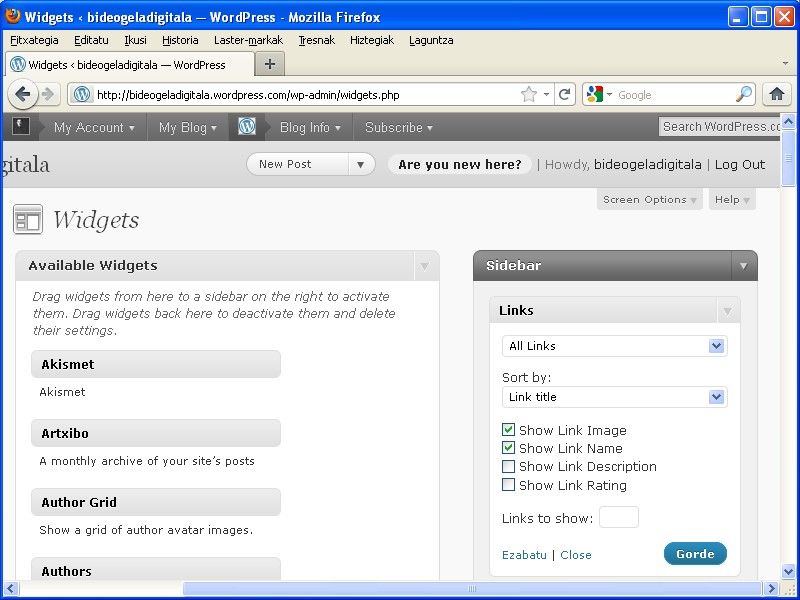Click the vertical scrollbar thumb
This screenshot has width=800, height=600.
point(788,158)
